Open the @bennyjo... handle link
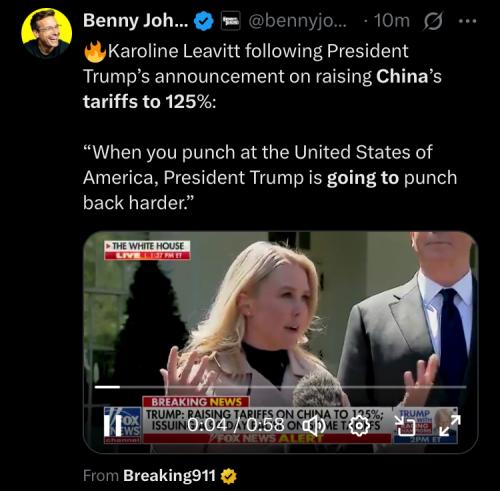Viewport: 500px width, 491px height. [298, 21]
